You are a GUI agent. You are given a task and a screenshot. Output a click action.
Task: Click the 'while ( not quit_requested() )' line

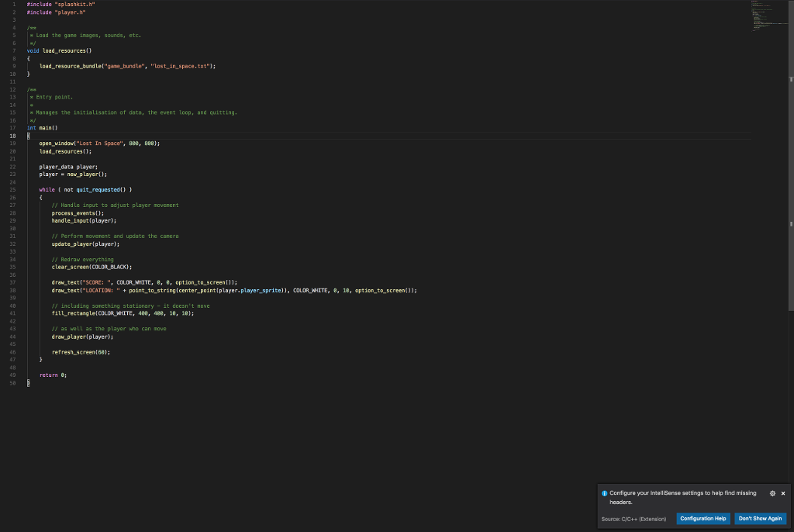click(x=85, y=189)
